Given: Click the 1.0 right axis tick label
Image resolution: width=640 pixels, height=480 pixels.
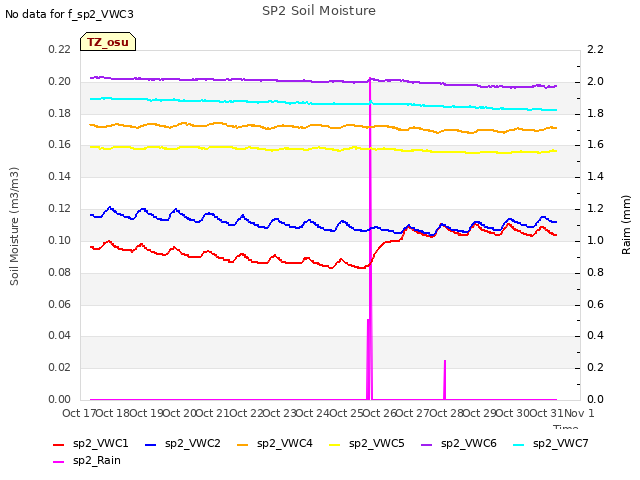Looking at the screenshot, I should click(x=595, y=240).
